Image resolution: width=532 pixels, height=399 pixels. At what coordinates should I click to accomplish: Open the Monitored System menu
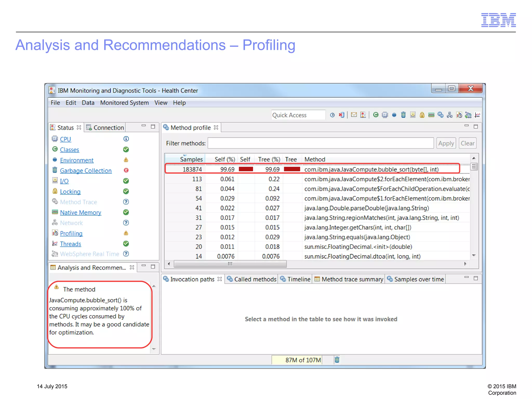(124, 103)
